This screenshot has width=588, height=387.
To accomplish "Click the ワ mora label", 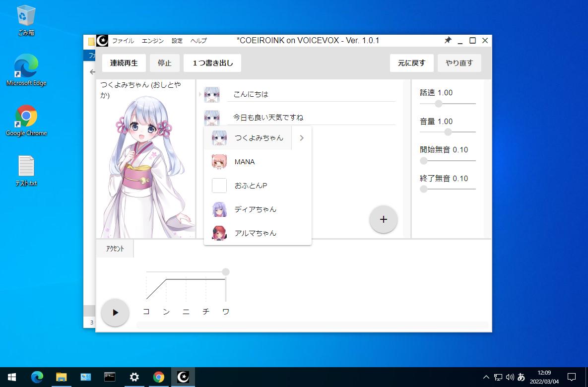I will click(x=226, y=312).
